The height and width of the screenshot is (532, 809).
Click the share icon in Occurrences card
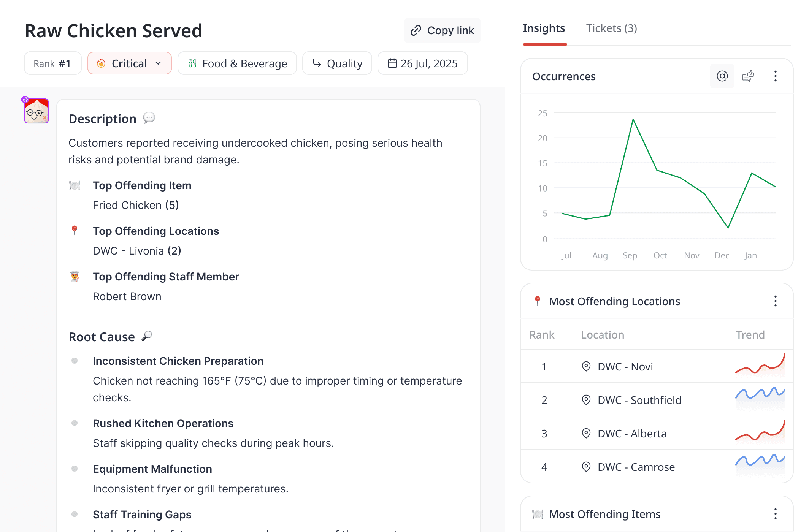[748, 76]
